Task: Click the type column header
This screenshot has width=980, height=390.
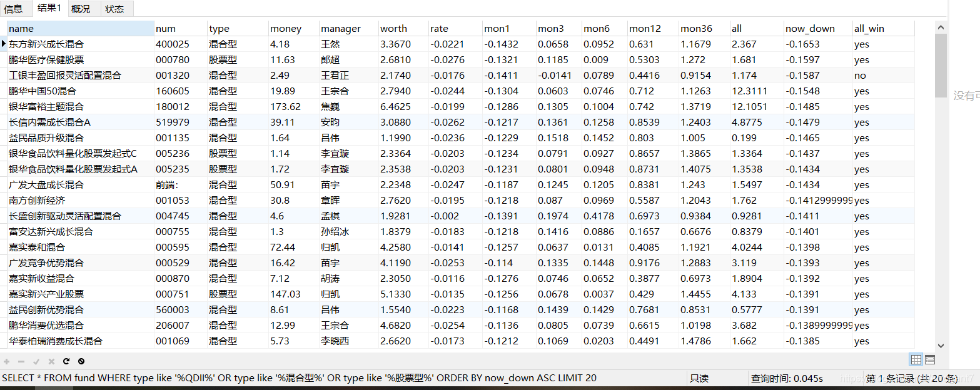Action: (238, 28)
